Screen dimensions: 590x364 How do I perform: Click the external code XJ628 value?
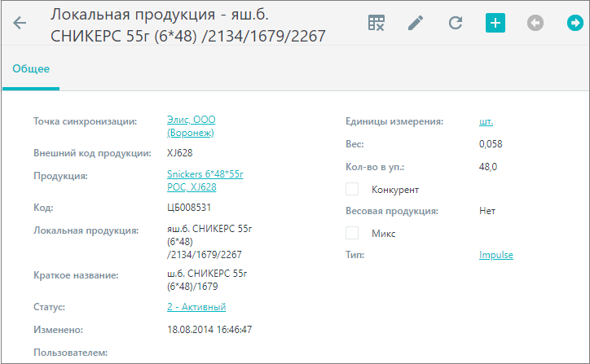click(x=180, y=153)
